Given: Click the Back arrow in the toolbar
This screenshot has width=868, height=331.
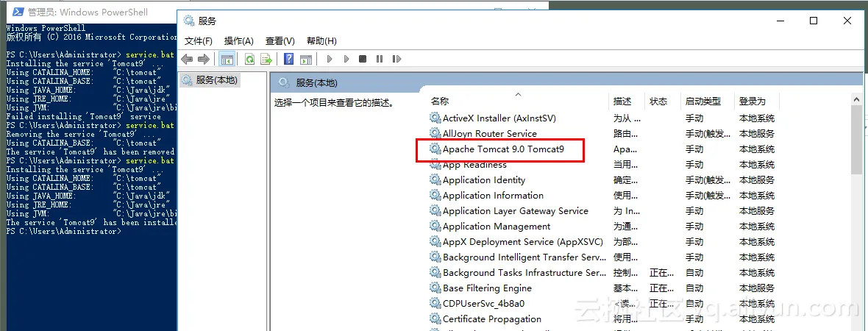Looking at the screenshot, I should (187, 60).
